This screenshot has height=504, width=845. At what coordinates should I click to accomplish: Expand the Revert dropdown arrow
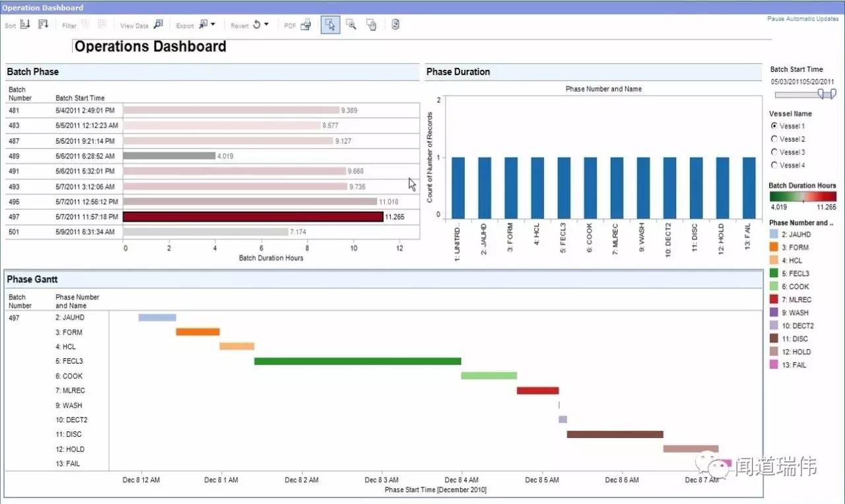point(266,25)
